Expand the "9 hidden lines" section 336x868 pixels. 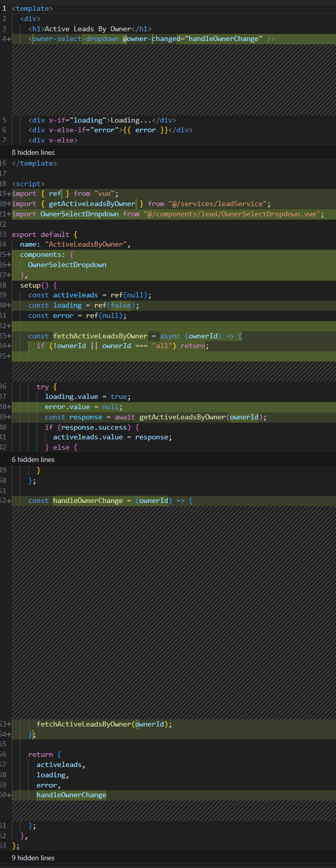click(x=33, y=858)
